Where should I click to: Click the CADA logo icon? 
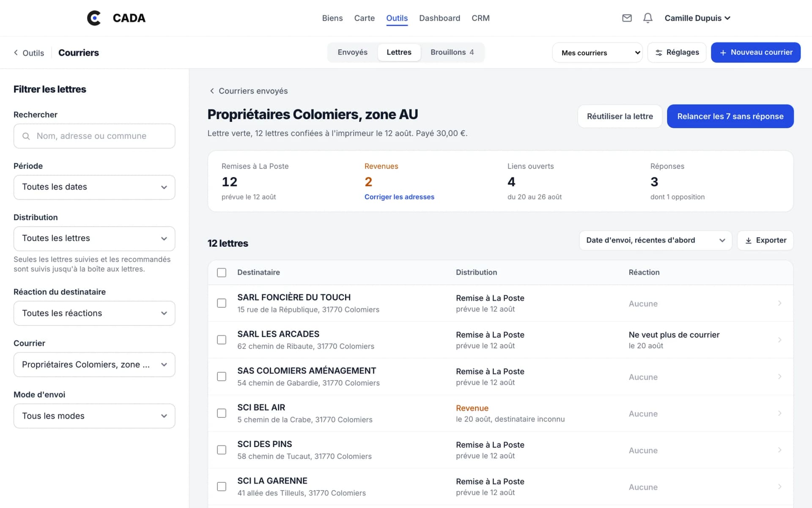94,18
